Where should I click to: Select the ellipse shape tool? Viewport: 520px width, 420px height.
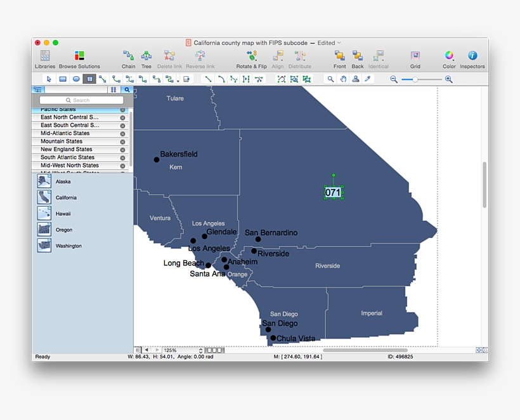click(76, 79)
